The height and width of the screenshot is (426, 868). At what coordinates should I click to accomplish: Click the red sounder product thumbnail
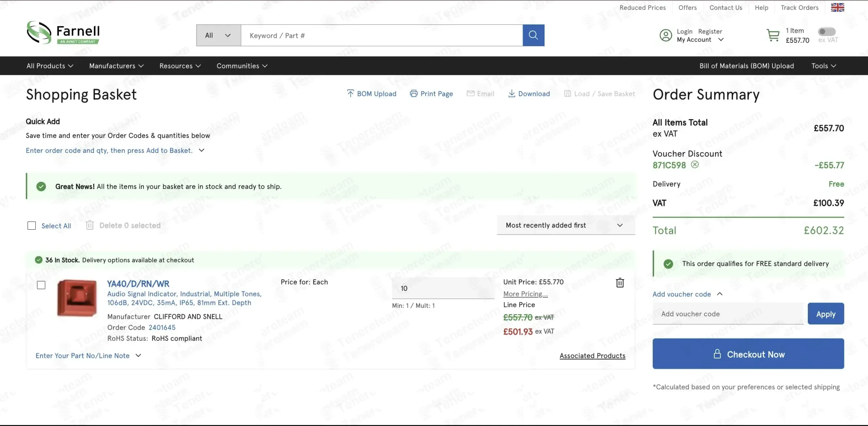(x=77, y=298)
